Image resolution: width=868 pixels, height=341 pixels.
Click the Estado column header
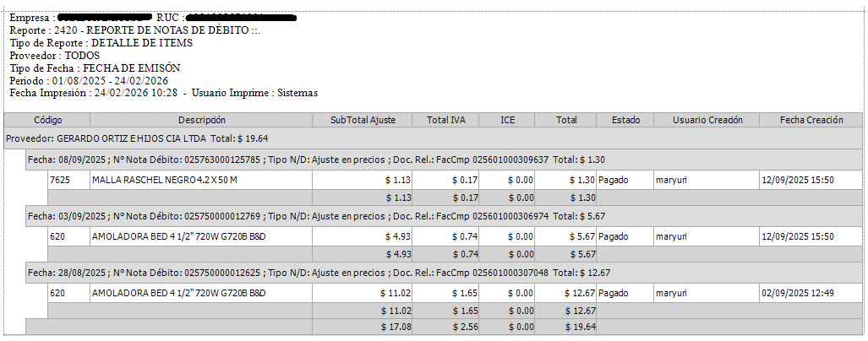(625, 120)
